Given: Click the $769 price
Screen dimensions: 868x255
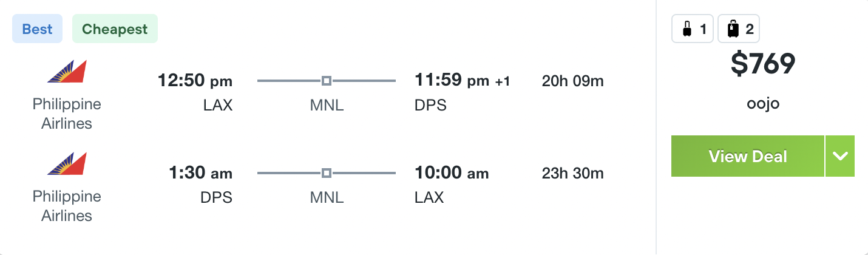Looking at the screenshot, I should (763, 64).
